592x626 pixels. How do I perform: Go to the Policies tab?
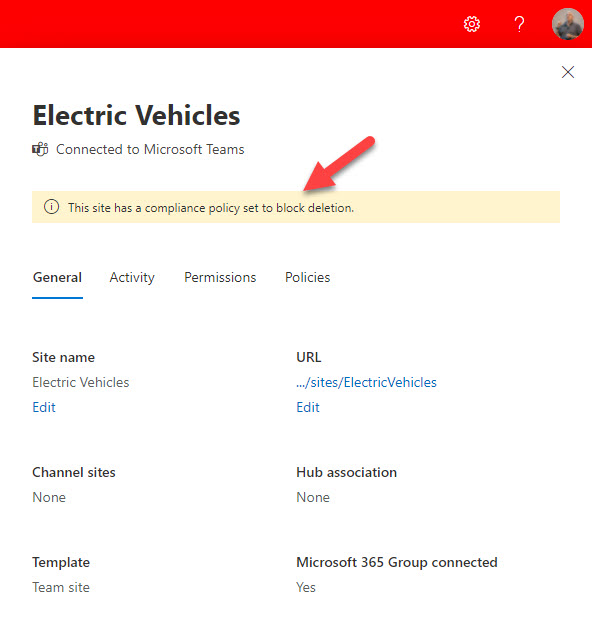point(307,277)
